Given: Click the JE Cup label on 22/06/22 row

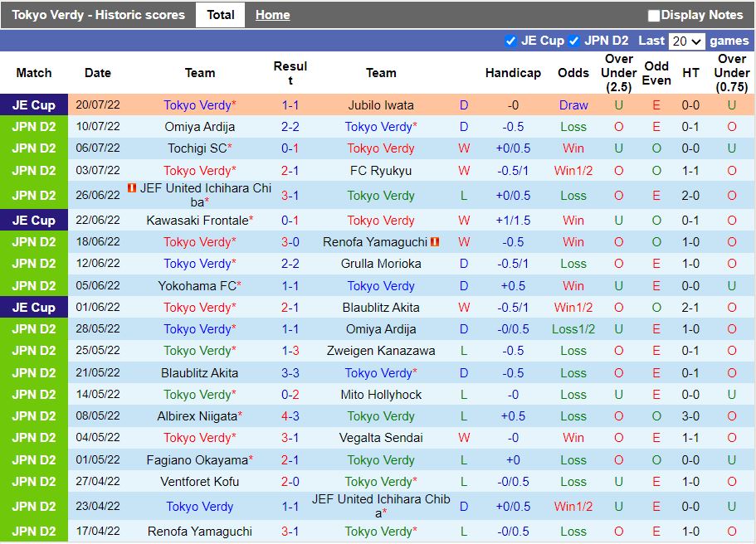Looking at the screenshot, I should coord(34,221).
